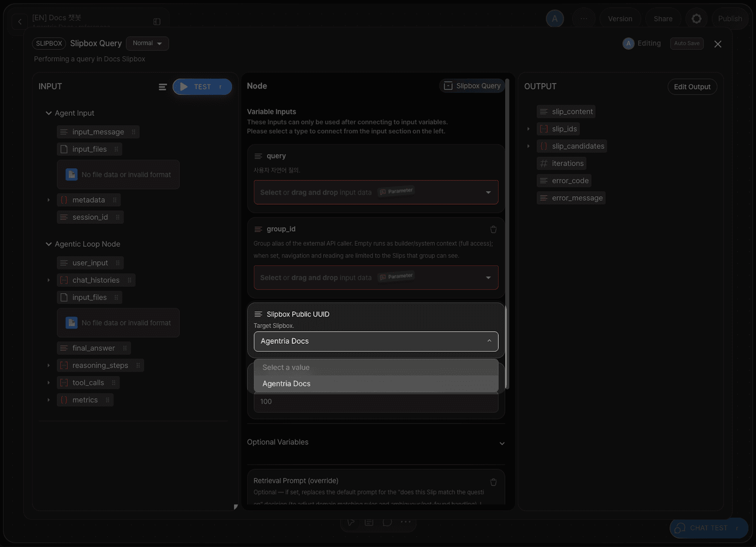
Task: Click the Auto Save badge
Action: click(x=687, y=43)
